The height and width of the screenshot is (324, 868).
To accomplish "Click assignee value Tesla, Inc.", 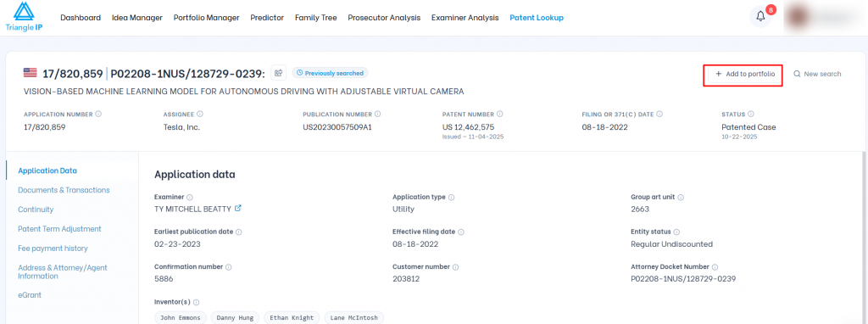I will click(x=181, y=127).
